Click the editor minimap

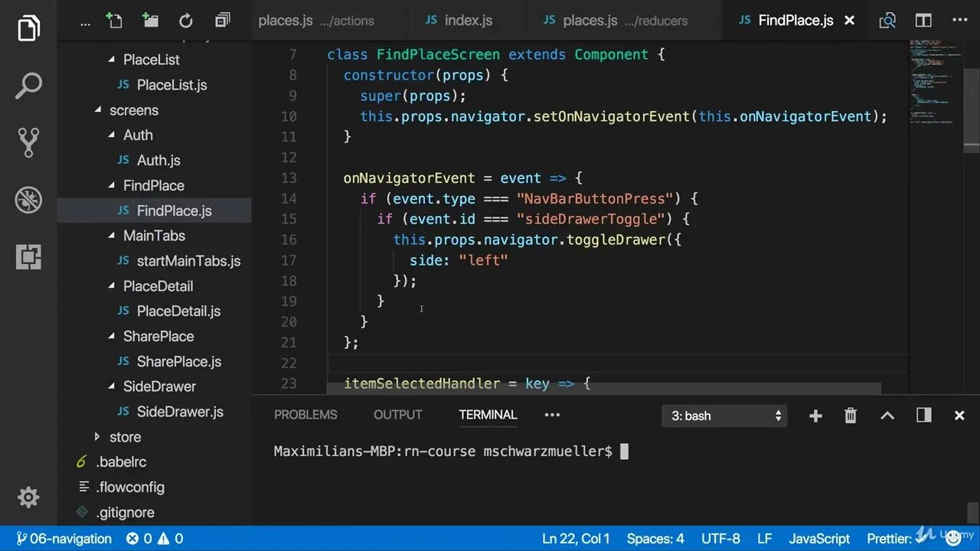(x=934, y=84)
